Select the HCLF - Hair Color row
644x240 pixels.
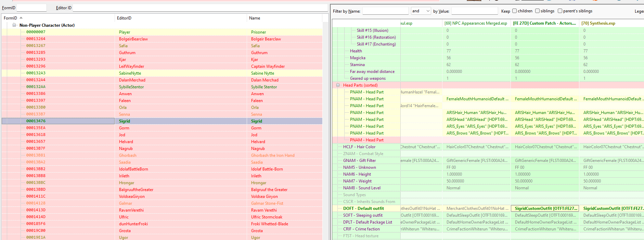pyautogui.click(x=488, y=147)
